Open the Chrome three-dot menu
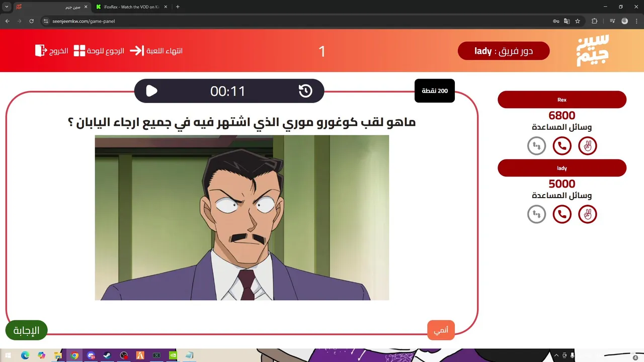This screenshot has width=644, height=362. (x=636, y=21)
